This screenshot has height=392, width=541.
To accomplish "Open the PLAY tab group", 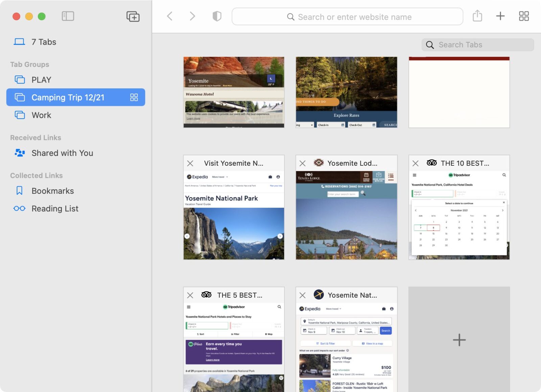I will pyautogui.click(x=41, y=80).
